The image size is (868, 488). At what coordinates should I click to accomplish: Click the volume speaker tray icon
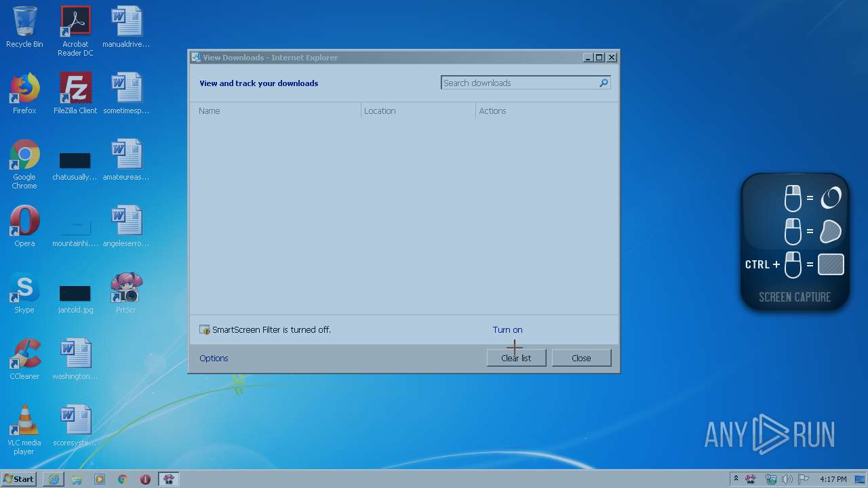pyautogui.click(x=787, y=479)
